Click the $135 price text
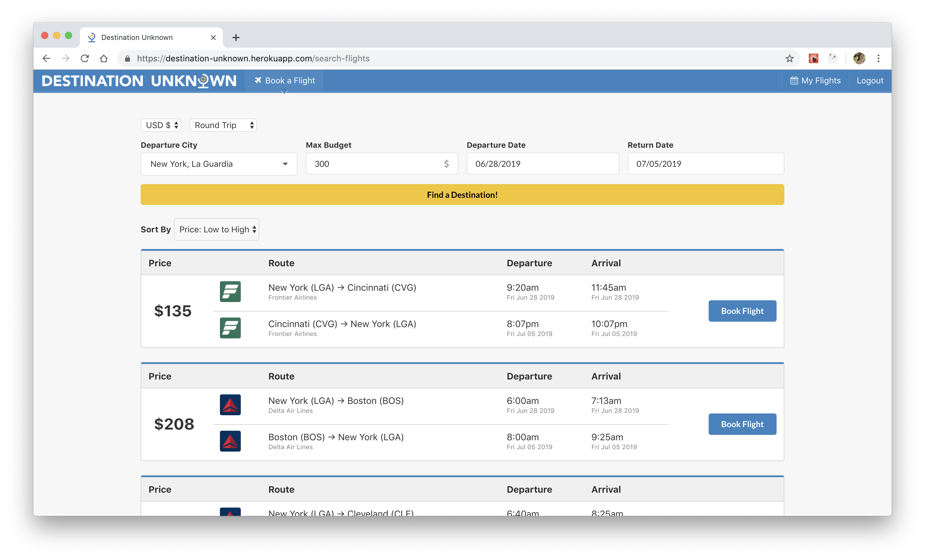The image size is (925, 560). tap(173, 311)
